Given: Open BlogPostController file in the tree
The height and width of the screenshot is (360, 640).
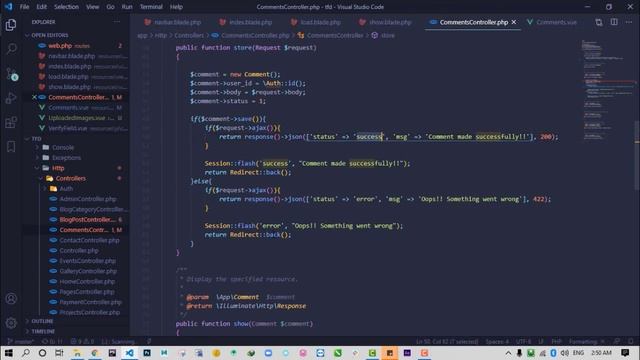Looking at the screenshot, I should [x=87, y=220].
